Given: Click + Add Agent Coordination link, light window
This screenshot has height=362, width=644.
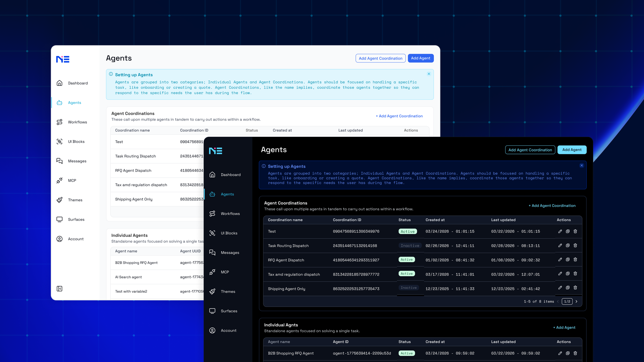Looking at the screenshot, I should coord(399,116).
